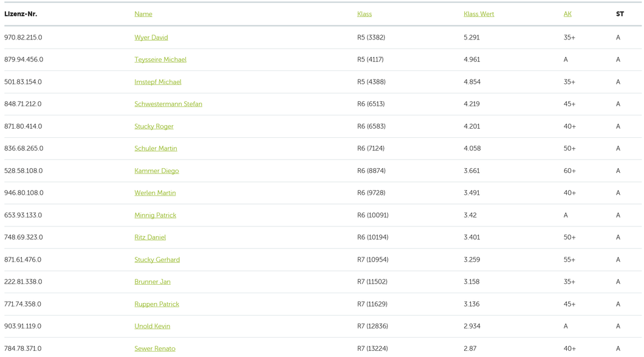Screen dimensions: 644x357
Task: Open Stucky Roger's player page
Action: [154, 126]
